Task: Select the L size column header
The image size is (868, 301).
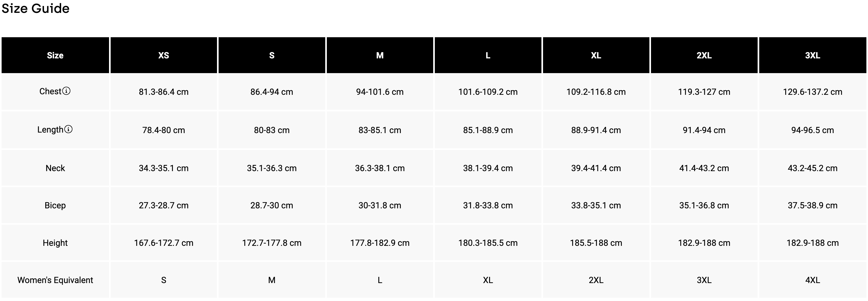Action: point(488,55)
